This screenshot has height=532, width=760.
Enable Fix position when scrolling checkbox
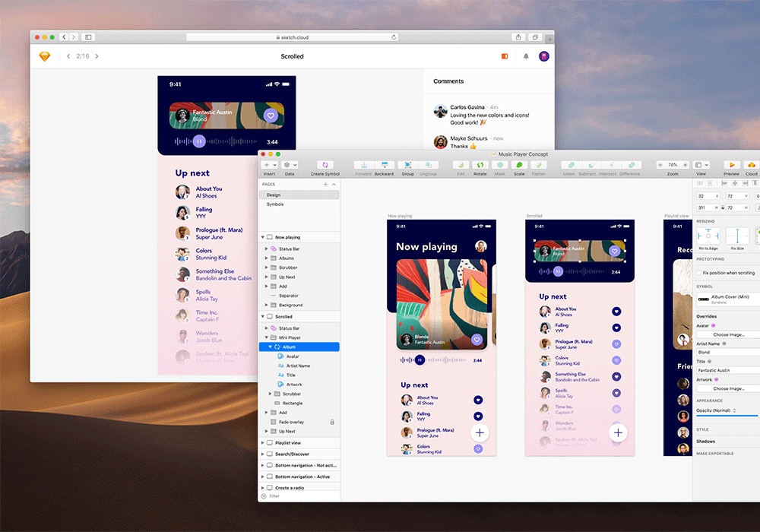click(x=699, y=273)
